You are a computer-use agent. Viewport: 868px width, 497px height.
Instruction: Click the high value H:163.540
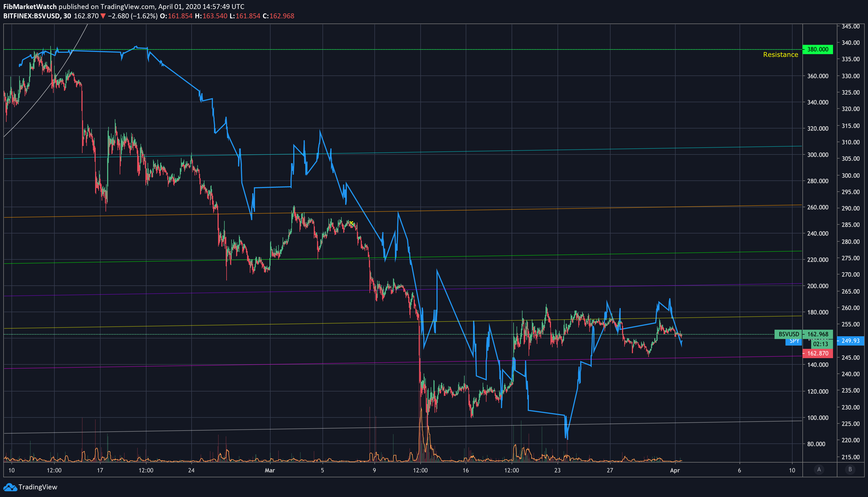pyautogui.click(x=211, y=16)
